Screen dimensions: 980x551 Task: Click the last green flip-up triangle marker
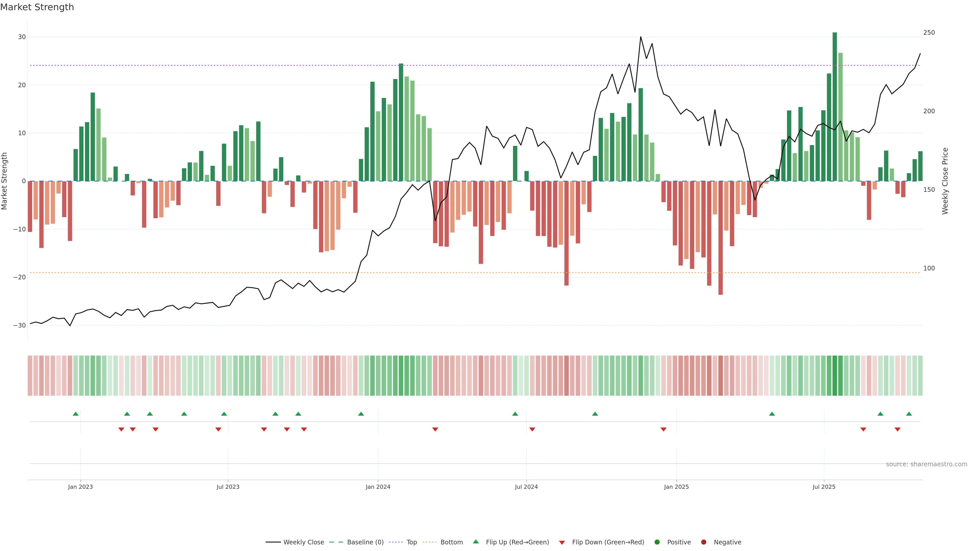tap(909, 414)
